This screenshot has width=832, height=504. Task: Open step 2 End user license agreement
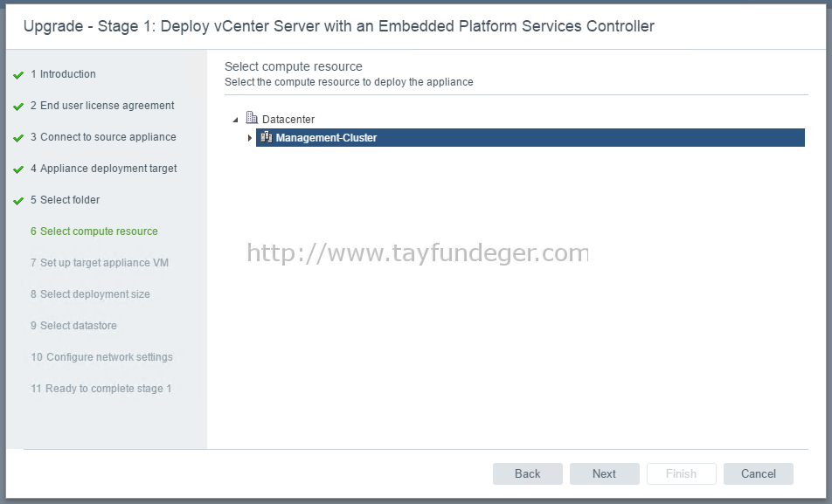coord(102,105)
